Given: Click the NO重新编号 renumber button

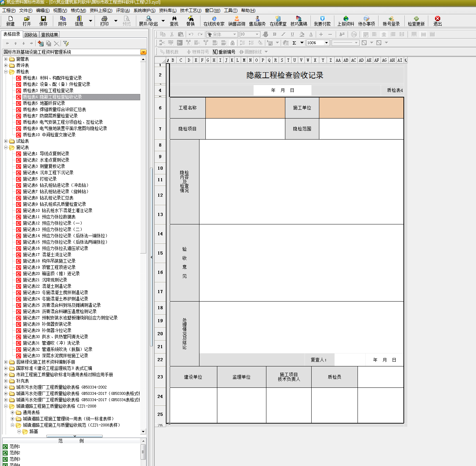Looking at the screenshot, I should pos(224,52).
